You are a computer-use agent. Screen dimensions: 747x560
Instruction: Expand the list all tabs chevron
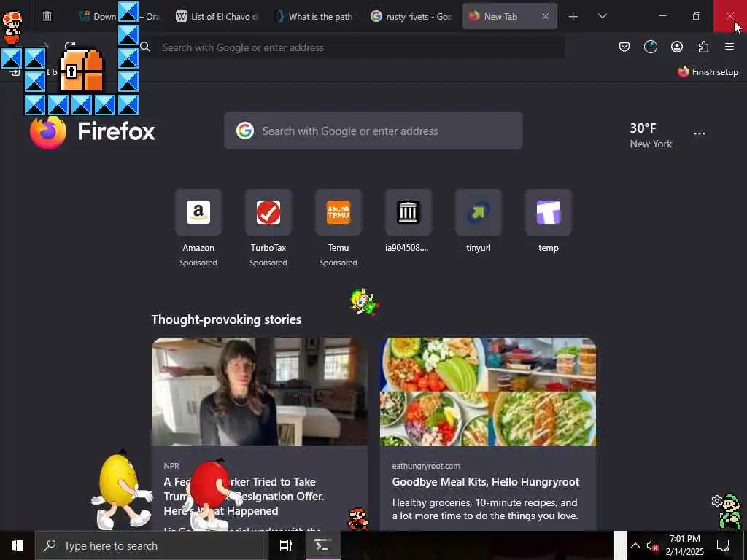pyautogui.click(x=602, y=16)
